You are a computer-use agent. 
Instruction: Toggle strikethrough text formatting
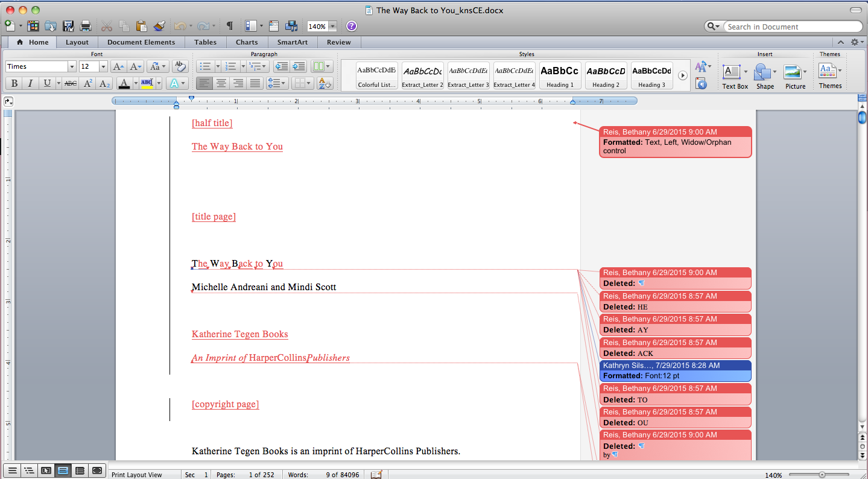tap(71, 84)
